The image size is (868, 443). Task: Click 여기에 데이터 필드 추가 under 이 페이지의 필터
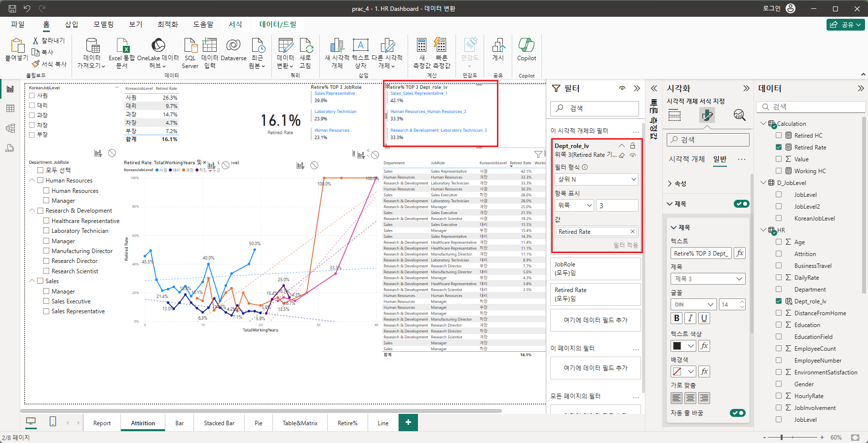click(x=596, y=368)
